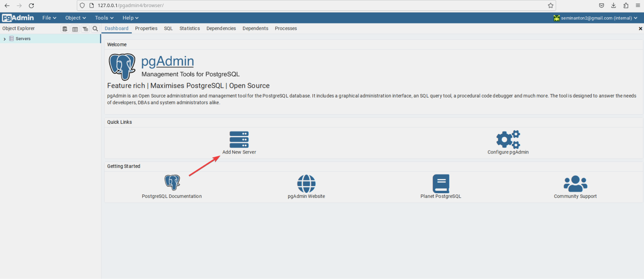
Task: Click the Configure pgAdmin link text
Action: pos(508,152)
